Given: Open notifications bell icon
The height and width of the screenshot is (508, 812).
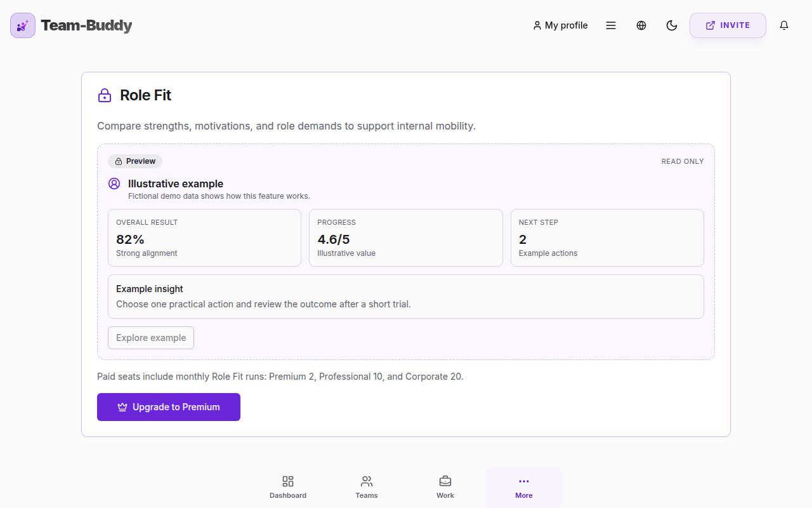Looking at the screenshot, I should [x=784, y=25].
